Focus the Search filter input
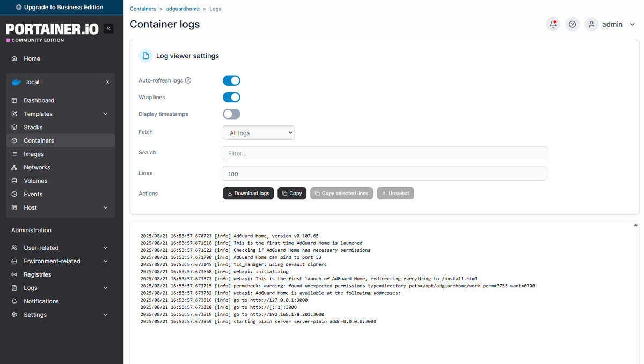 pos(384,153)
